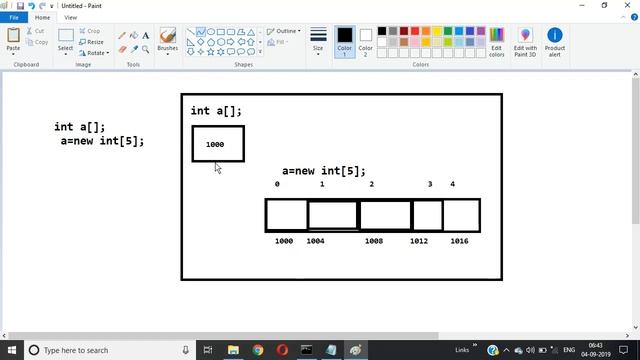Expand the Shapes gallery more arrow
Viewport: 640px width, 360px height.
pos(260,52)
